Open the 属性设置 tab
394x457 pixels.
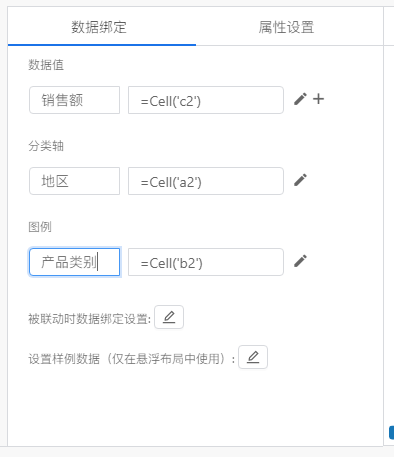tap(286, 27)
